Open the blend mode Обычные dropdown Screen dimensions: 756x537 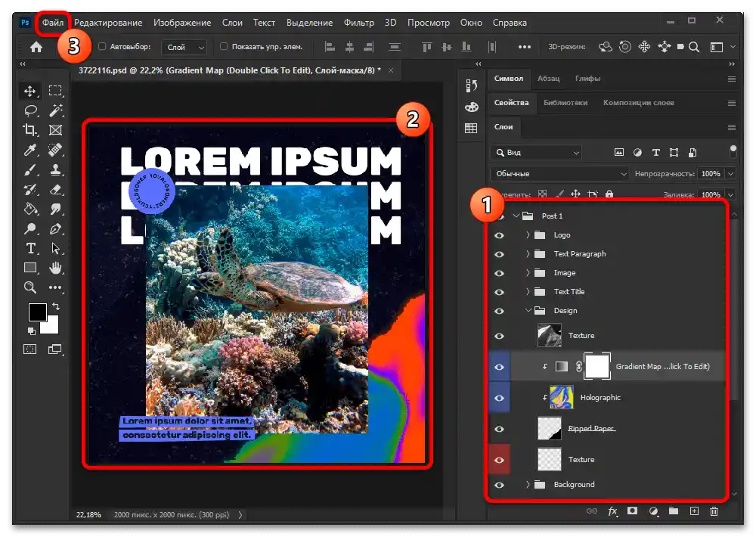coord(559,174)
